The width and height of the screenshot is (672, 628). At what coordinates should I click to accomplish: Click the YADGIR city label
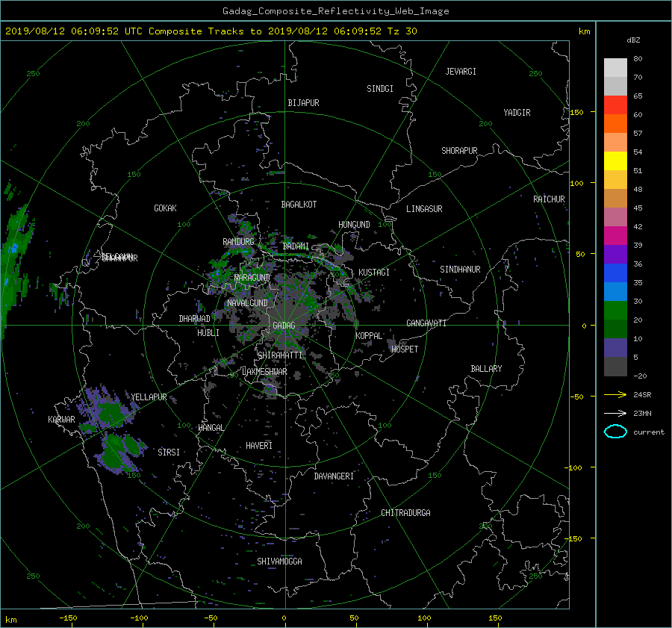click(517, 113)
